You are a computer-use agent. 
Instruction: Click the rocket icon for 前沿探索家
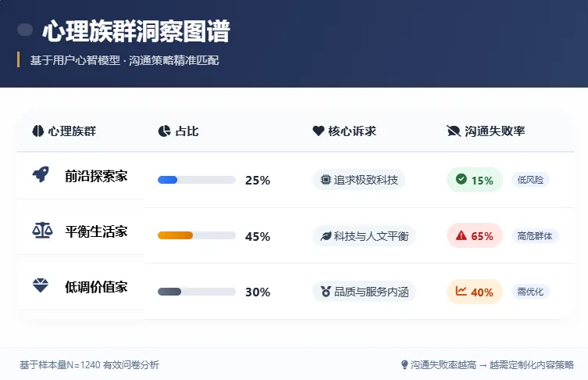[41, 176]
